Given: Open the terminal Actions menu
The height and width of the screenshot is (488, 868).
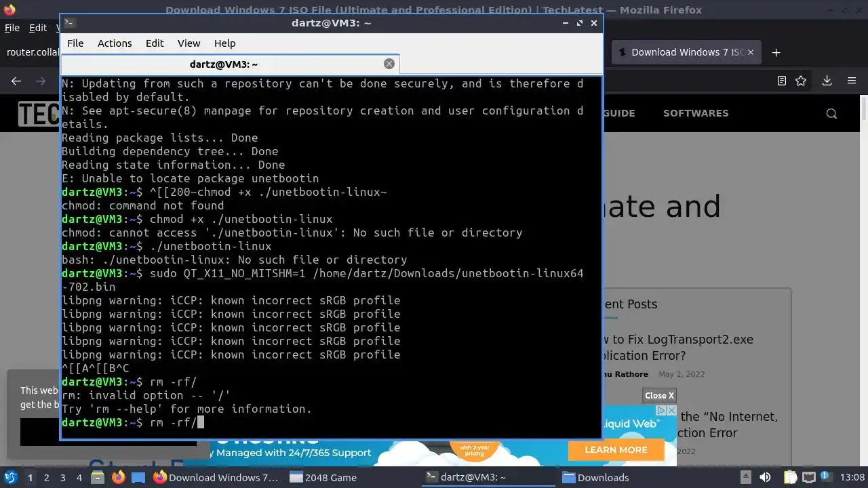Looking at the screenshot, I should [x=115, y=43].
